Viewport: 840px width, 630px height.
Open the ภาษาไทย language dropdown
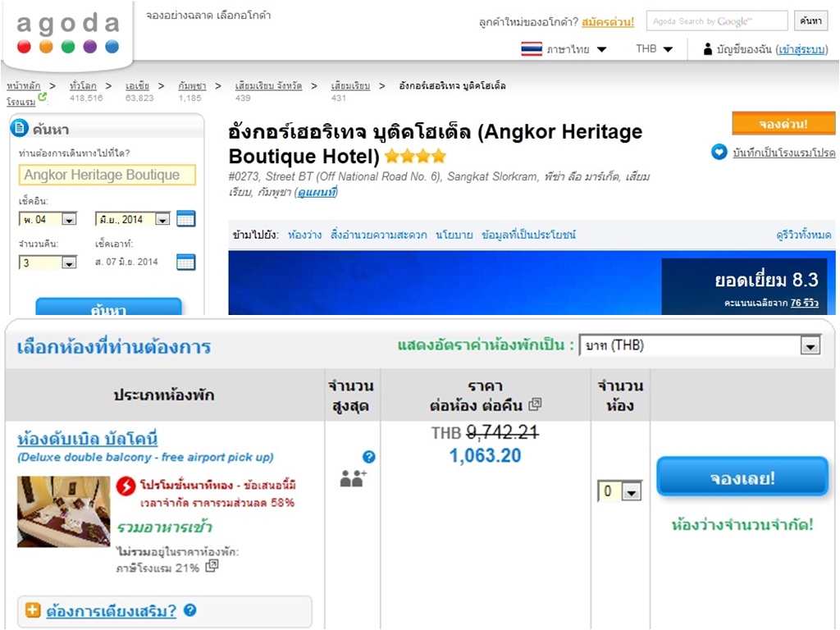click(577, 49)
